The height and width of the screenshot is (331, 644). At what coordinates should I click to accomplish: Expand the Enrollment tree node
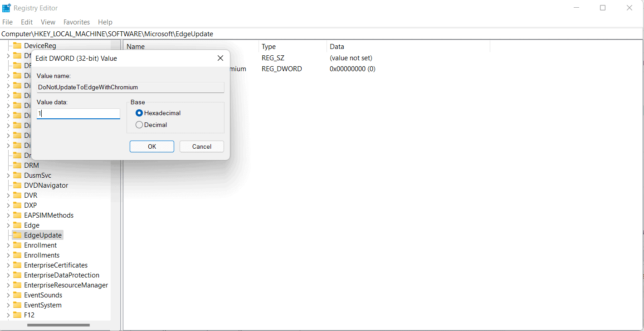pos(8,245)
